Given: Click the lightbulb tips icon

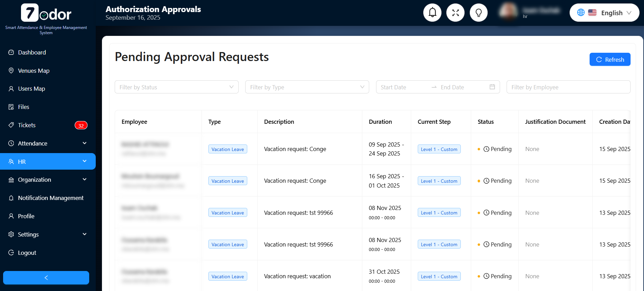Looking at the screenshot, I should coord(478,13).
